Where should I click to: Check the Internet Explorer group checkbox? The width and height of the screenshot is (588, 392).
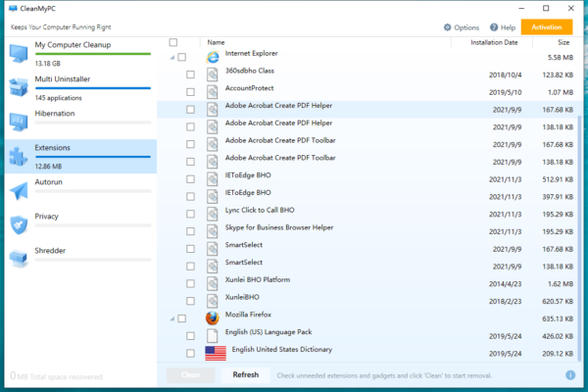click(182, 57)
